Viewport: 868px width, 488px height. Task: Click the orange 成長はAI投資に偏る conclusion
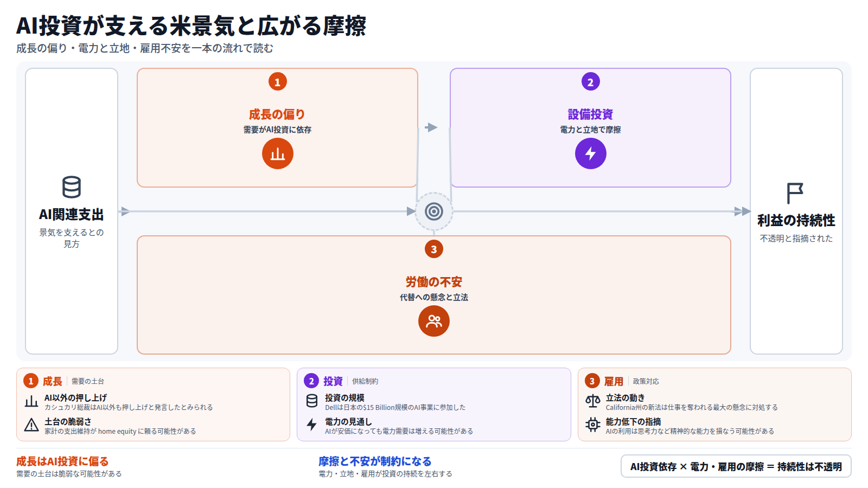click(62, 461)
